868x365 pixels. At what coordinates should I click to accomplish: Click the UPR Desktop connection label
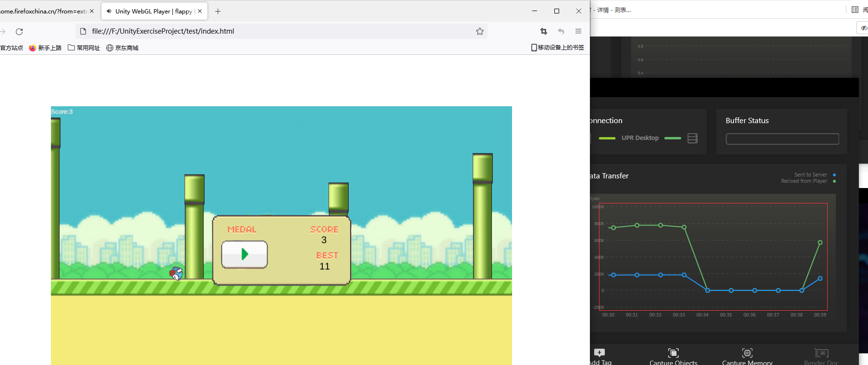(x=640, y=138)
